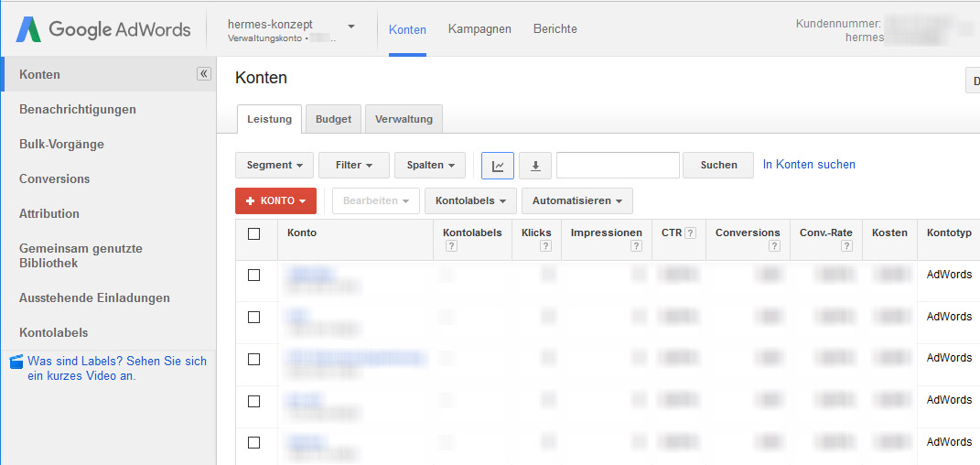Open the Berichte top navigation tab
This screenshot has height=465, width=980.
coord(555,29)
